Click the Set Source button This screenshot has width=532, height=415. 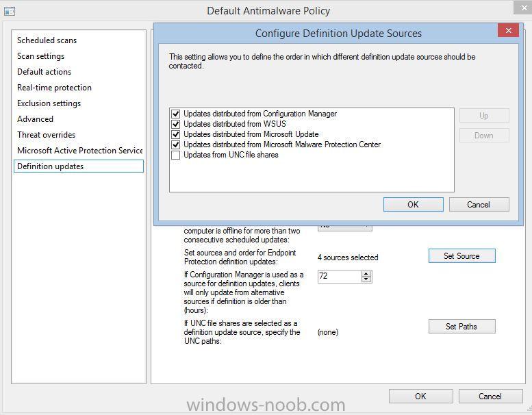coord(461,256)
